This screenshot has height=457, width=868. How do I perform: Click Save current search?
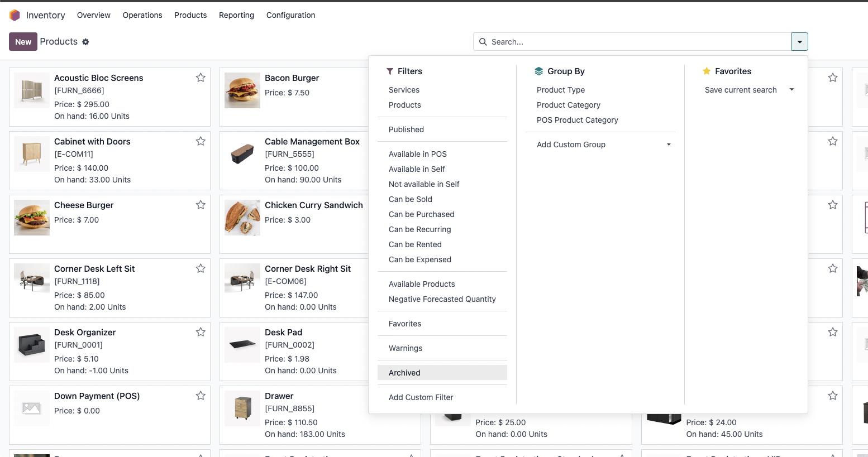coord(741,90)
